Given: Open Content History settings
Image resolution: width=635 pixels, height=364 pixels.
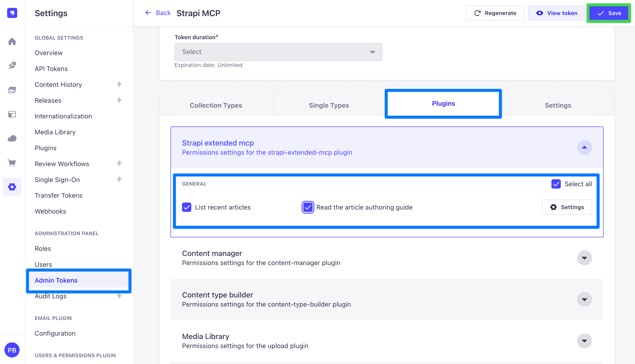Looking at the screenshot, I should click(x=58, y=85).
